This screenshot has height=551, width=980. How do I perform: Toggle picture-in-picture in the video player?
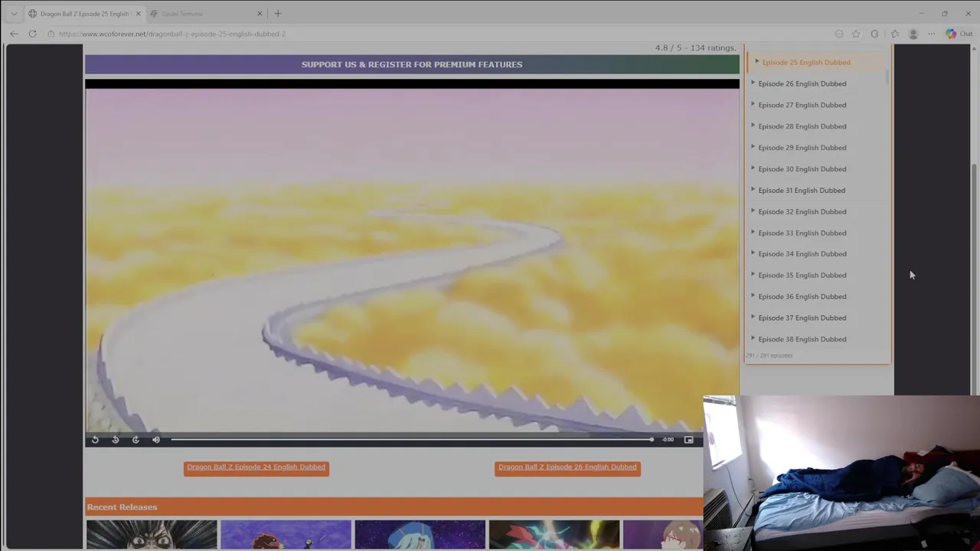coord(688,439)
